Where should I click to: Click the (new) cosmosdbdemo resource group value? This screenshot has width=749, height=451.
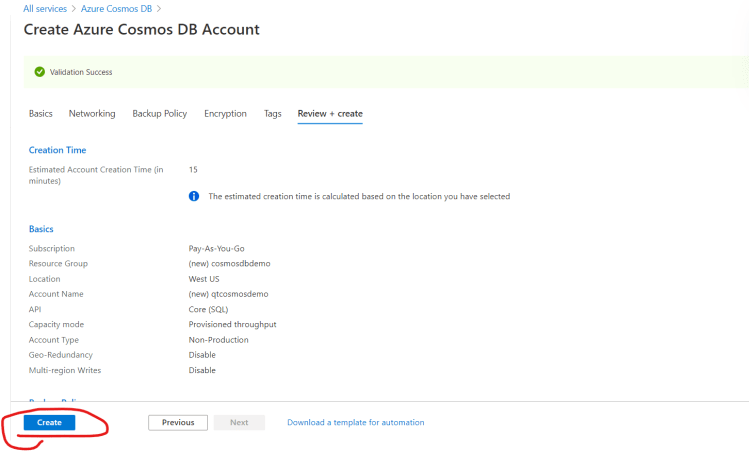[x=229, y=264]
